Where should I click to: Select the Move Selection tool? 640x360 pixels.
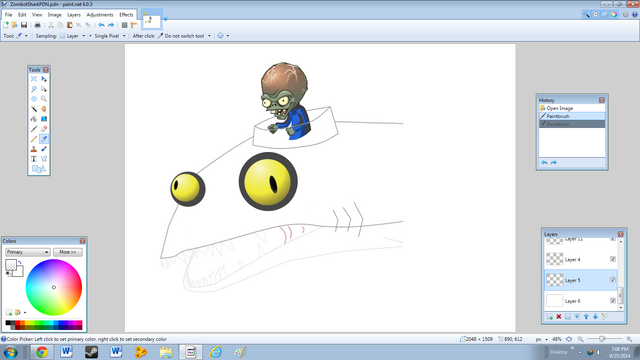coord(44,89)
